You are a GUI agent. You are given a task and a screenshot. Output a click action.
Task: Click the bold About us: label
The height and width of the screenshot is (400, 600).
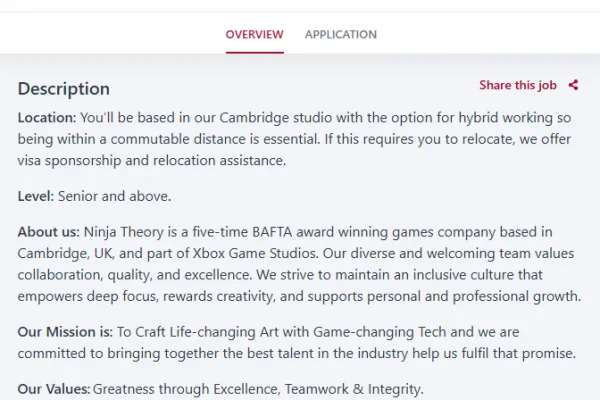pyautogui.click(x=49, y=232)
